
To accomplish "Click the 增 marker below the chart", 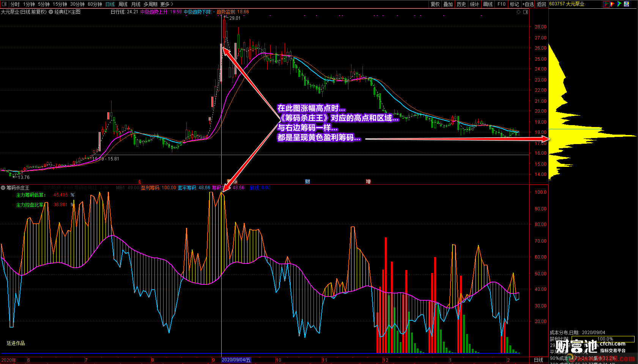I will (x=368, y=182).
